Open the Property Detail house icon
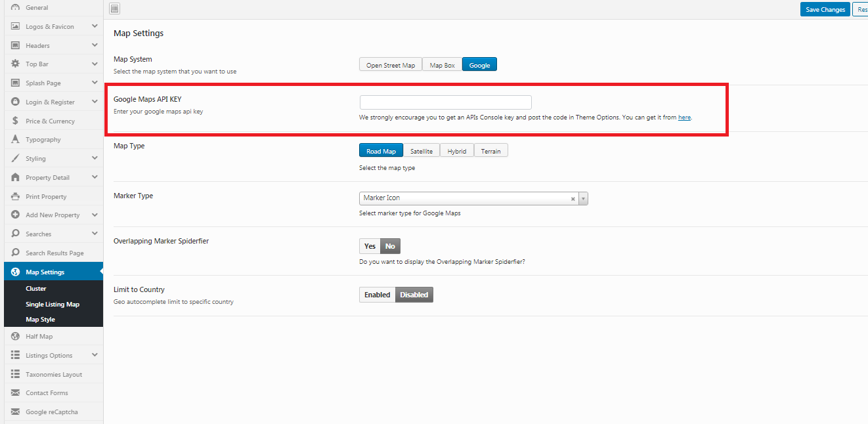This screenshot has height=424, width=868. point(16,177)
